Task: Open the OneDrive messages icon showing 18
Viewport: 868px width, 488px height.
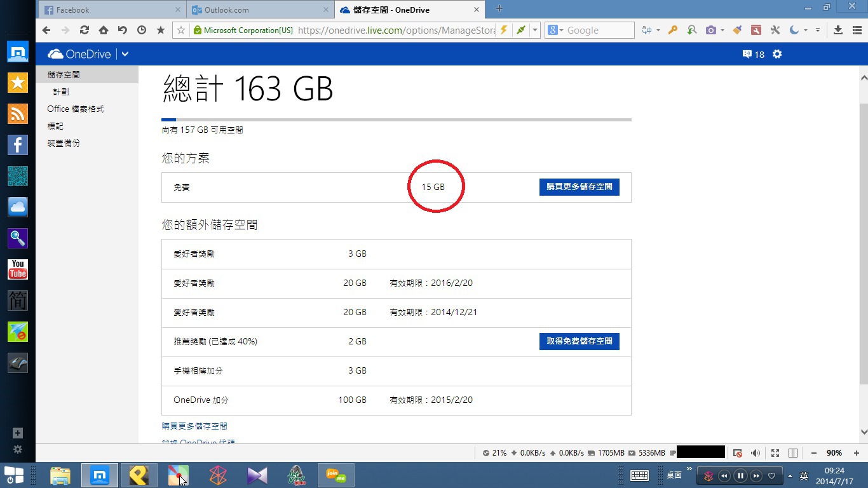Action: [x=753, y=54]
